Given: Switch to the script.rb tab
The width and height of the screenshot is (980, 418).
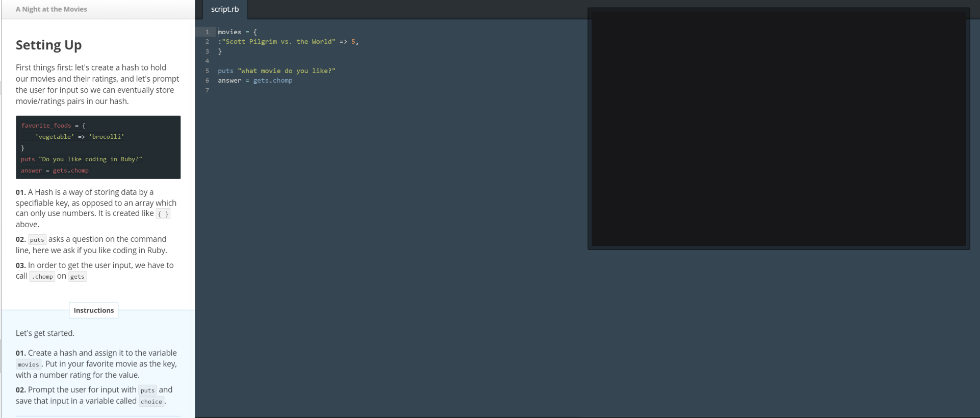Looking at the screenshot, I should click(x=225, y=9).
